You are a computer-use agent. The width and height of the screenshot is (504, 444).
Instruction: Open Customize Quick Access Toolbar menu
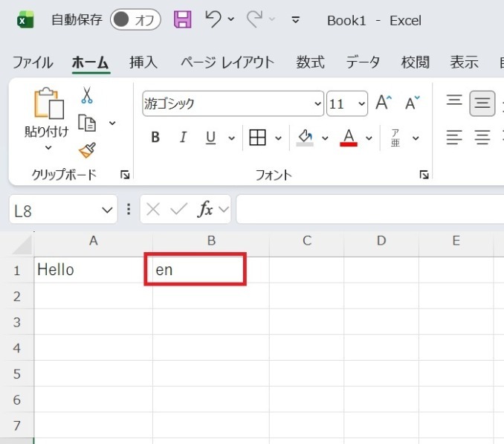(x=295, y=20)
